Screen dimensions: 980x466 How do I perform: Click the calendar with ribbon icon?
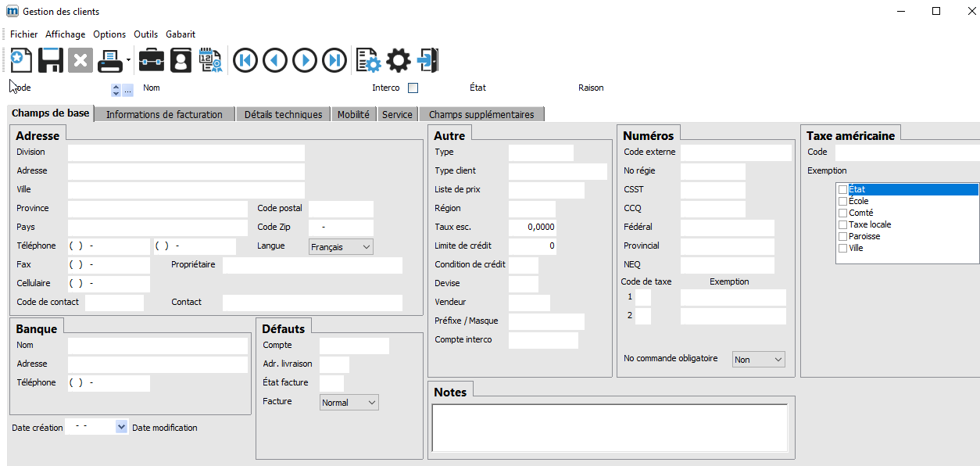pyautogui.click(x=210, y=60)
